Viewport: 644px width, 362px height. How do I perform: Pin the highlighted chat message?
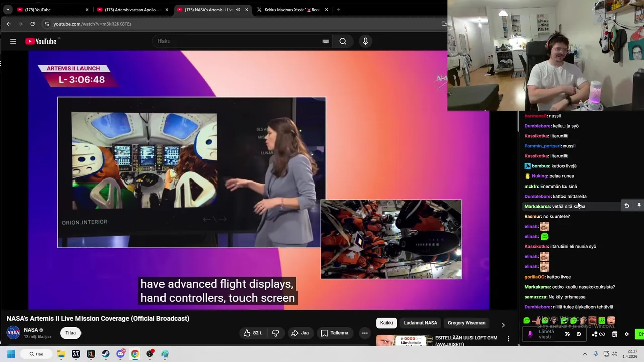click(x=639, y=206)
